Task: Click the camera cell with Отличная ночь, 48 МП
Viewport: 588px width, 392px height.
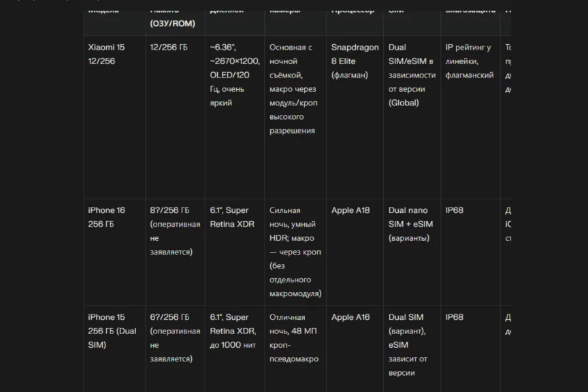Action: click(x=294, y=338)
